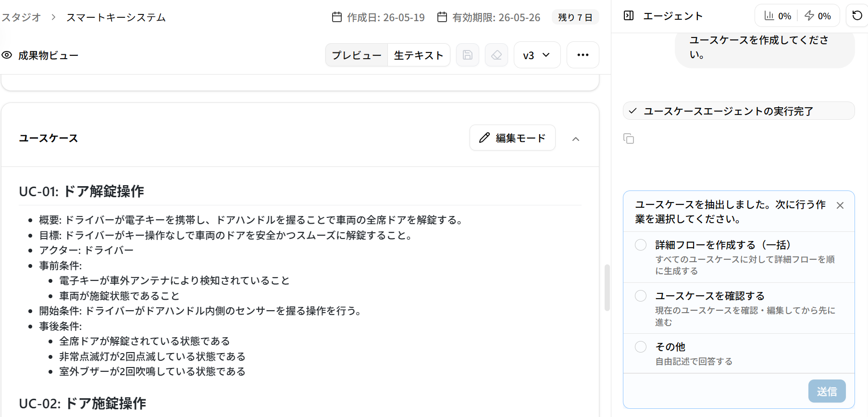Click the 全席ドアが解錠されている状態である bullet
Viewport: 868px width, 417px height.
tap(145, 341)
